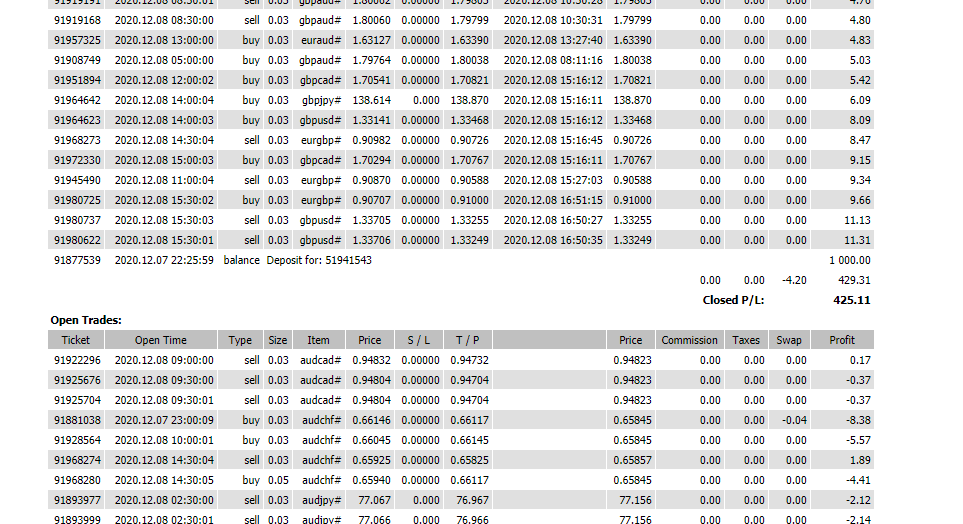Select the 425.11 closed P/L value
Viewport: 963px width, 524px height.
[x=852, y=300]
